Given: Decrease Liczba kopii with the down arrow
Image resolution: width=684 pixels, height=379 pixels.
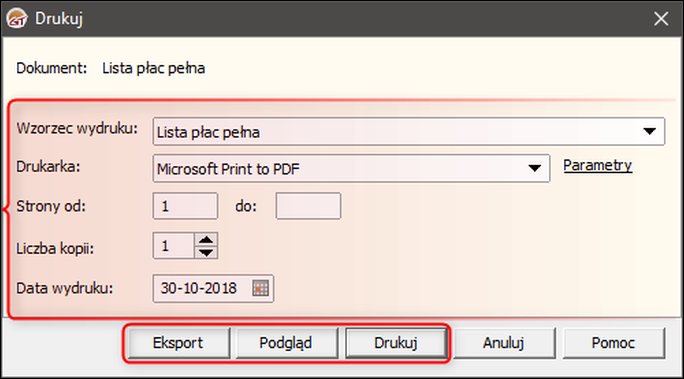Looking at the screenshot, I should click(x=206, y=253).
